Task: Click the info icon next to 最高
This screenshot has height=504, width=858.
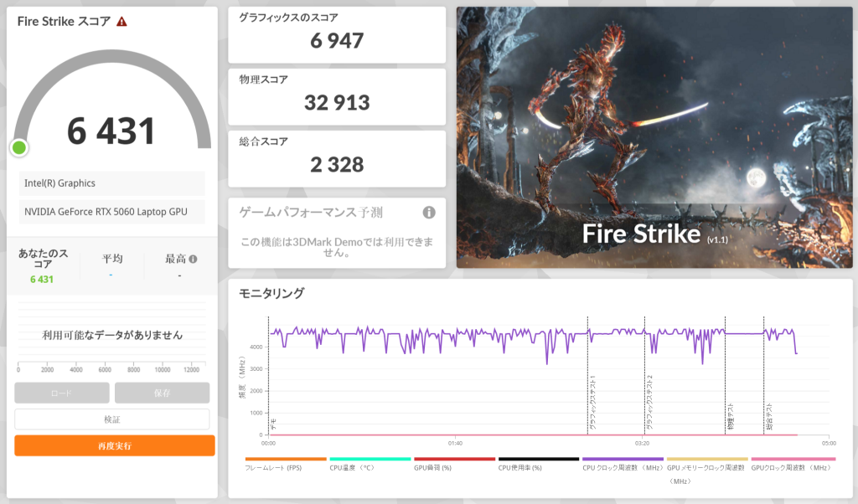Action: click(x=193, y=260)
